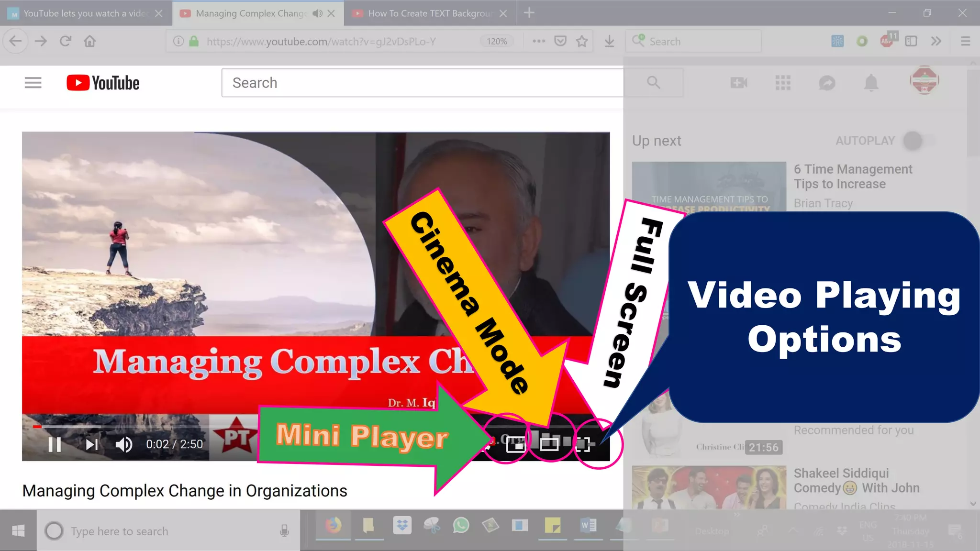The image size is (980, 551).
Task: Open the Firefox downloads arrow
Action: [609, 41]
